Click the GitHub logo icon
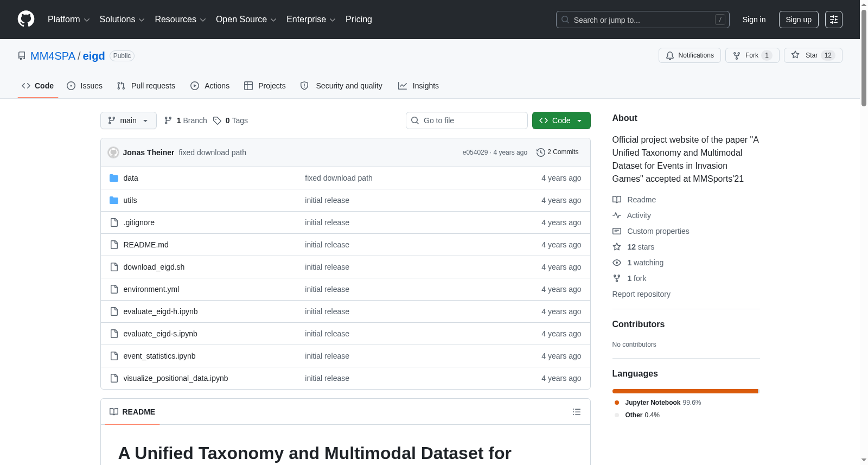The width and height of the screenshot is (868, 465). click(26, 19)
